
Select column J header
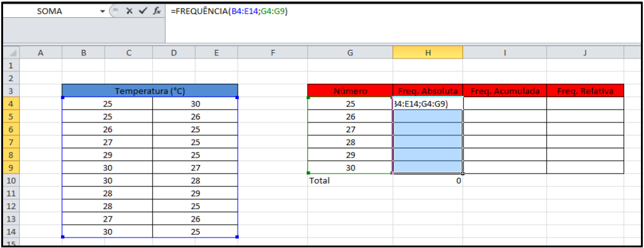[x=584, y=54]
